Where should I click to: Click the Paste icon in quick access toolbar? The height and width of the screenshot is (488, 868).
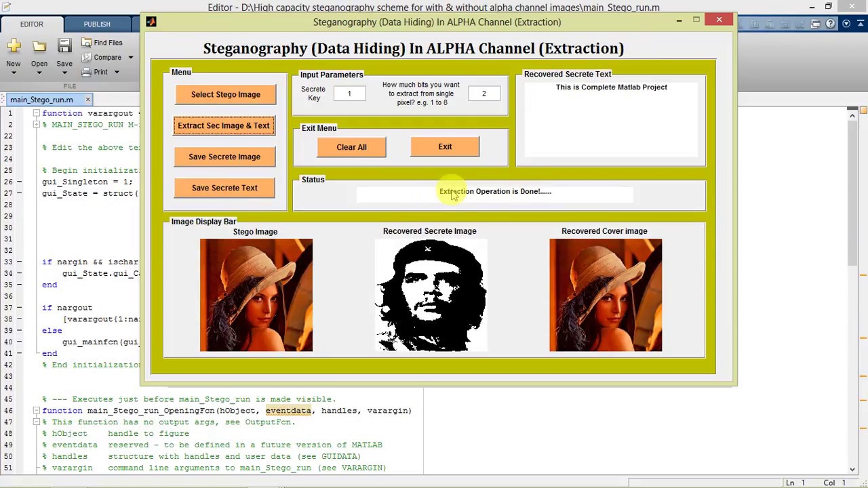point(771,24)
